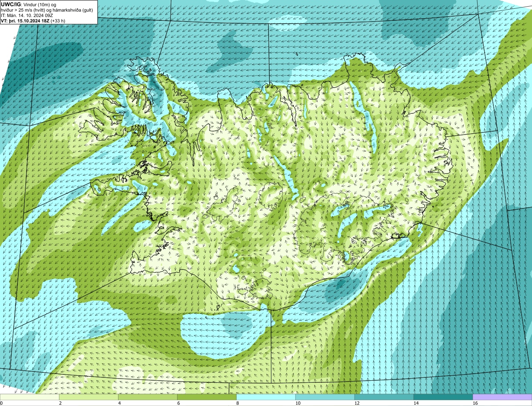Image resolution: width=532 pixels, height=406 pixels.
Task: Click the 14–16 m/s dark teal legend swatch
Action: [443, 397]
